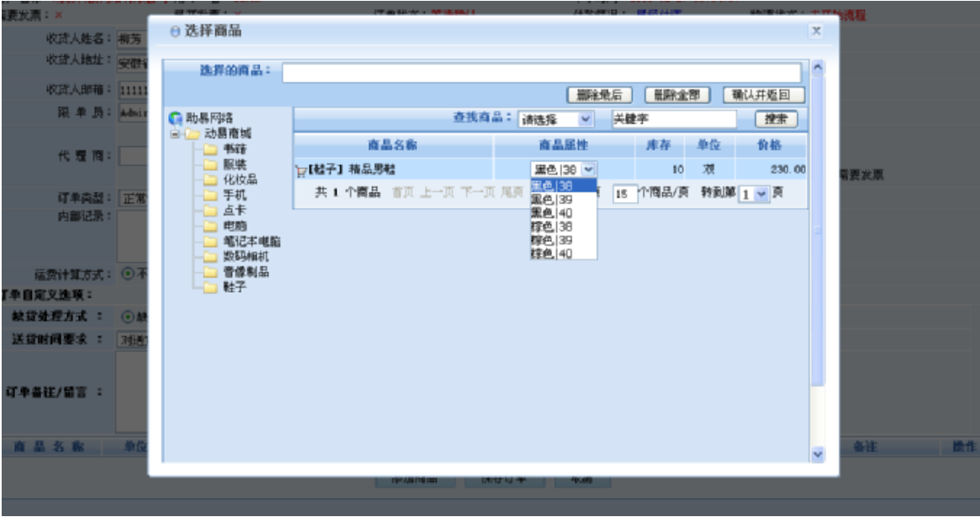This screenshot has height=517, width=980.
Task: Open the 书籍 category folder icon
Action: point(210,150)
